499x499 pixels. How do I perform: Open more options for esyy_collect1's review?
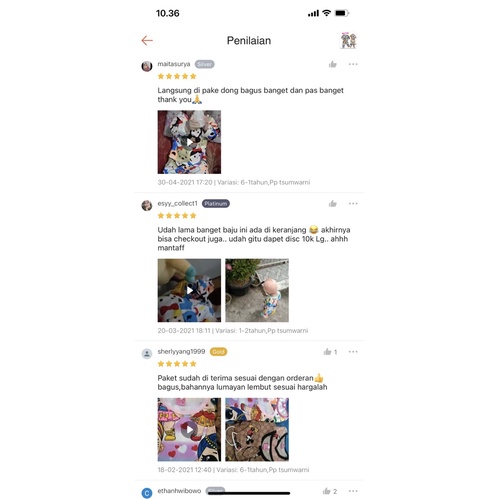pos(353,203)
